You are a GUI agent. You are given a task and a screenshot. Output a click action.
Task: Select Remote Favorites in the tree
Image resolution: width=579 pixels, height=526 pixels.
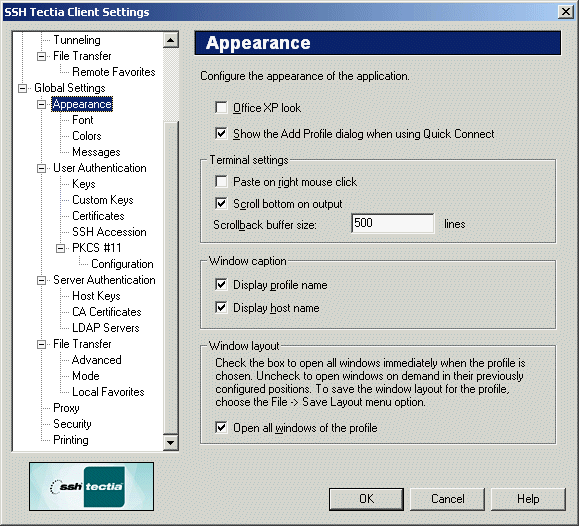coord(114,72)
